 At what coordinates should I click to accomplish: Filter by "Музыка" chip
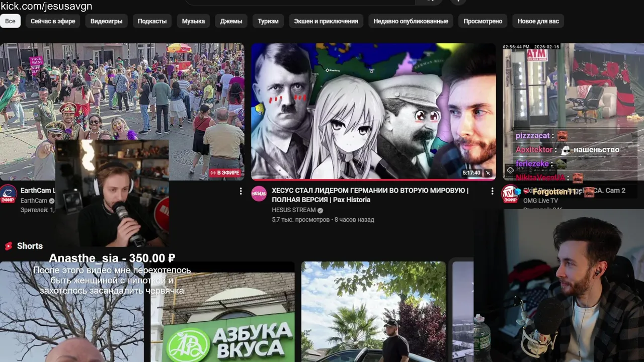click(x=193, y=21)
